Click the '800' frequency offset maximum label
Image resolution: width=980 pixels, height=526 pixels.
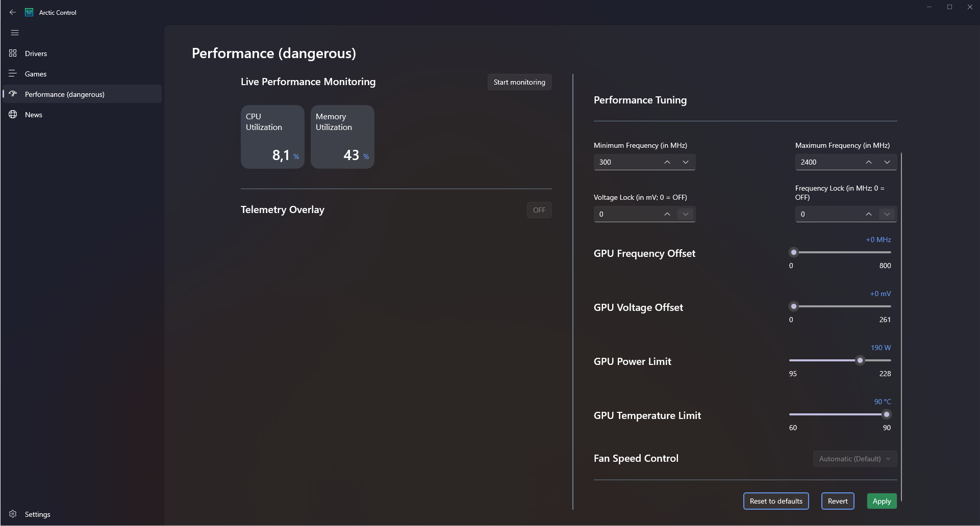(x=885, y=266)
